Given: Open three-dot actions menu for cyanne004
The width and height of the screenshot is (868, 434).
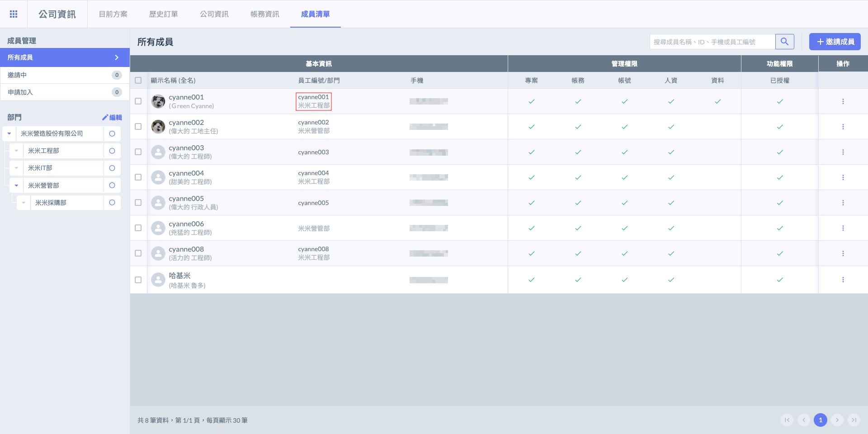Looking at the screenshot, I should coord(843,177).
